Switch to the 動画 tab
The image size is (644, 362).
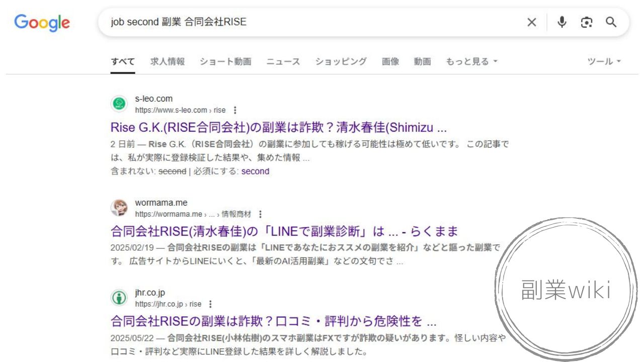tap(423, 61)
